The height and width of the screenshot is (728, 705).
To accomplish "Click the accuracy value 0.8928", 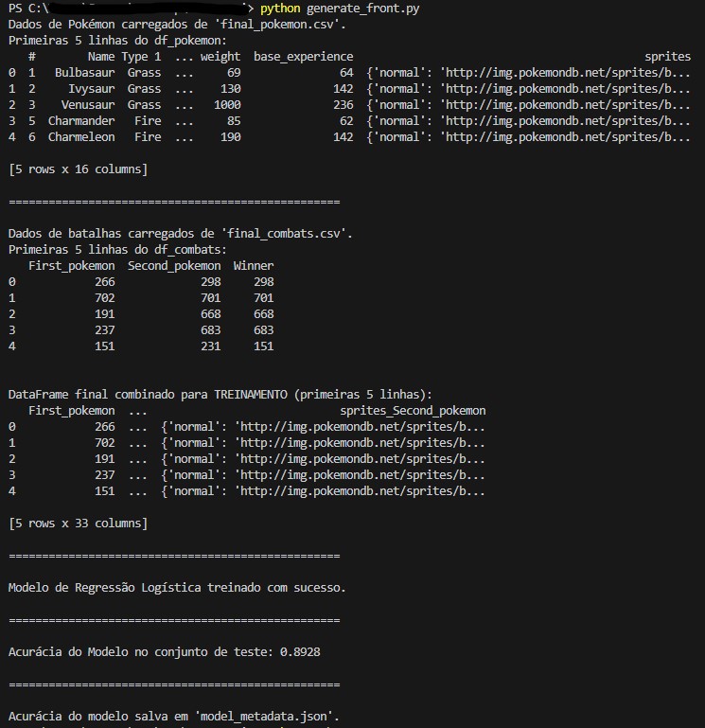I will pos(339,651).
